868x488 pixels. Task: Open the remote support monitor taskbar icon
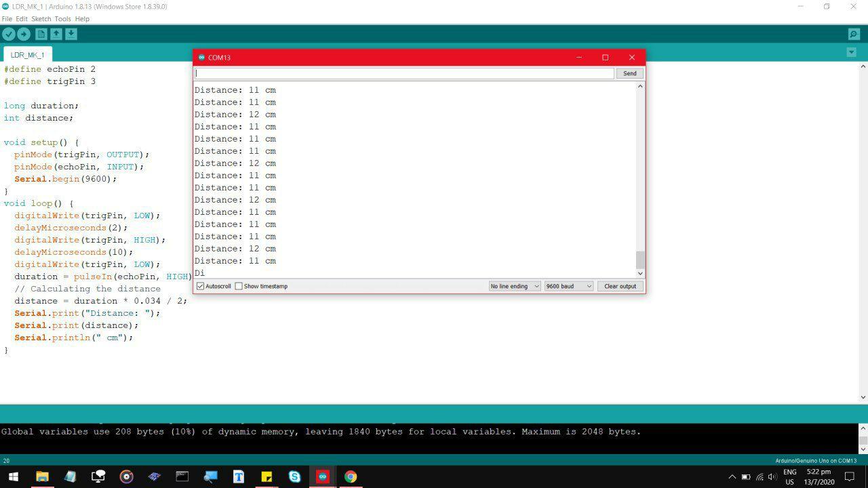(x=98, y=476)
